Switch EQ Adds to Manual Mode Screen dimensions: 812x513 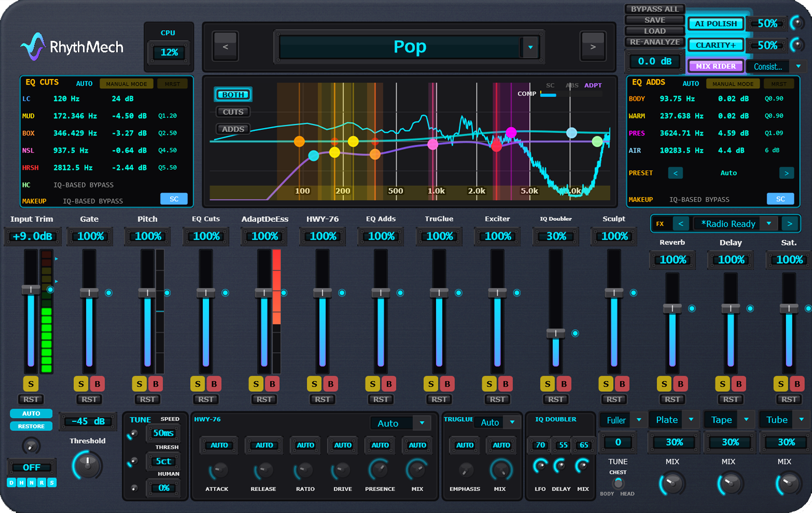733,84
